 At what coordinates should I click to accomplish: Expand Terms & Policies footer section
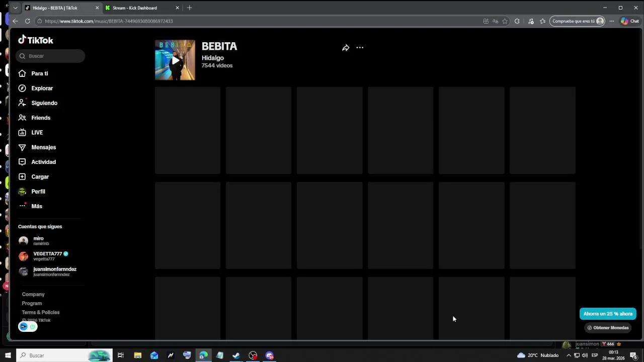[x=41, y=312]
